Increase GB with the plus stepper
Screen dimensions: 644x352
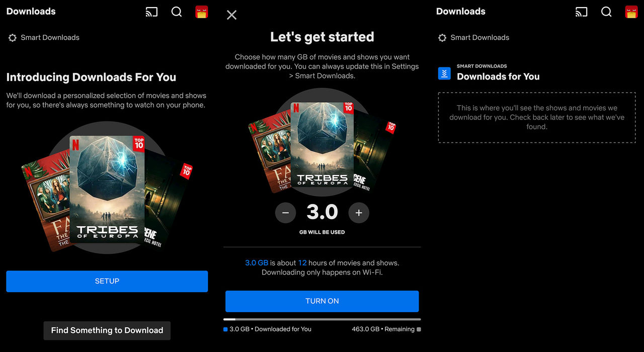tap(359, 213)
